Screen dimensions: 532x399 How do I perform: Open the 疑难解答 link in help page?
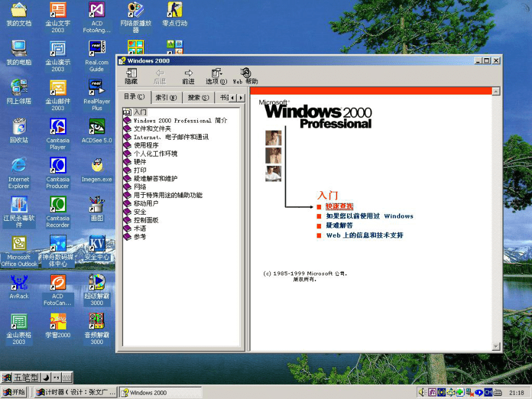[339, 225]
